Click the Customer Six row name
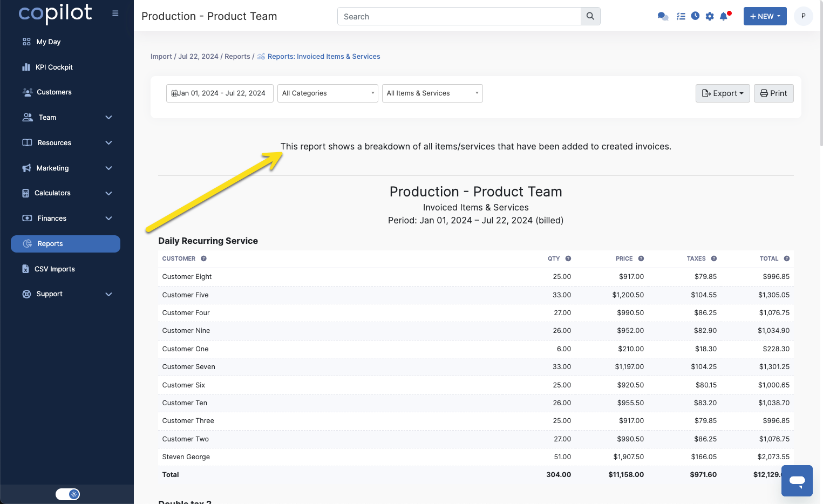Viewport: 823px width, 504px height. [x=183, y=385]
